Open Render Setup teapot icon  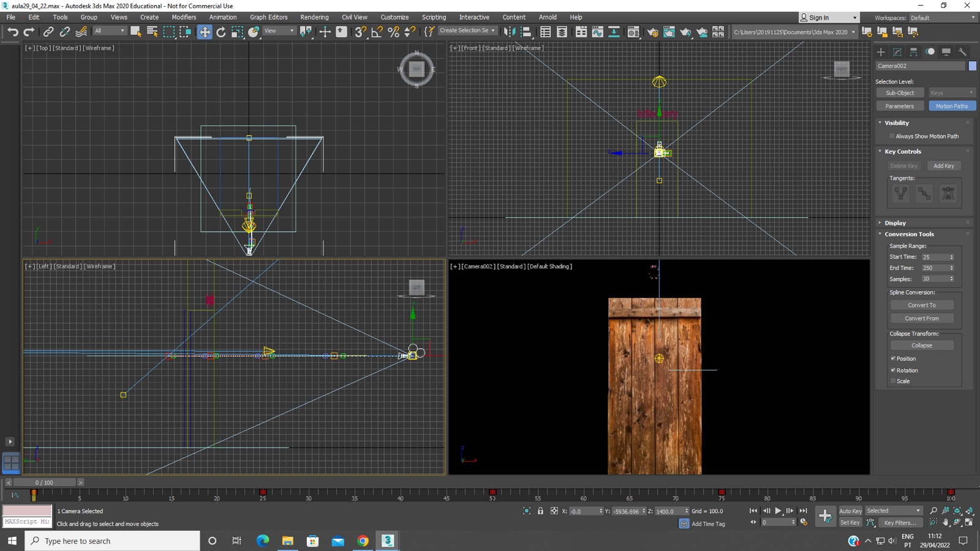[652, 32]
